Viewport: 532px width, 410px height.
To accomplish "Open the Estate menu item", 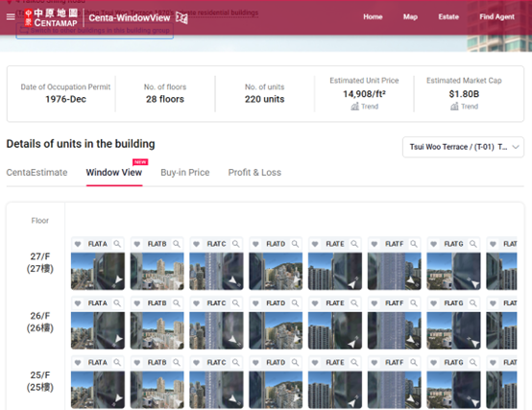I will coord(448,16).
